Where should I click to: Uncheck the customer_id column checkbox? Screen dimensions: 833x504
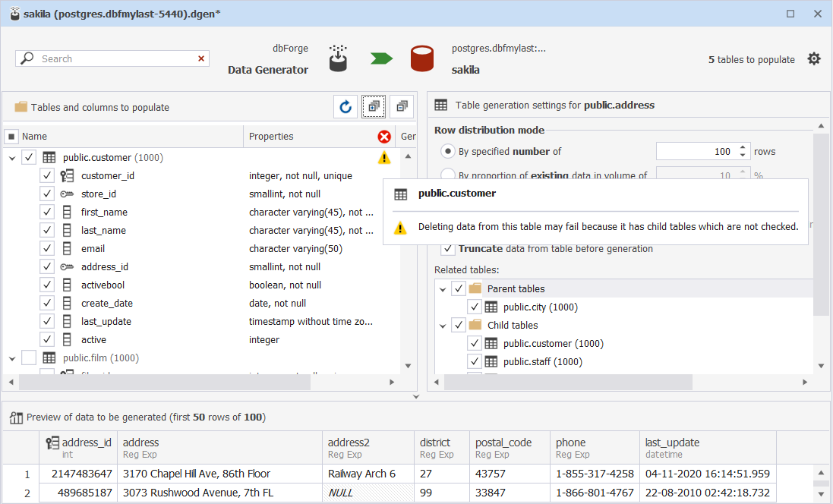pyautogui.click(x=47, y=175)
